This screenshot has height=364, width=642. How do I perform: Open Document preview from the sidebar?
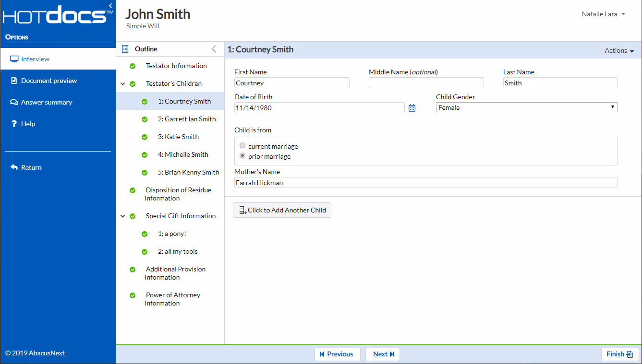[14, 81]
